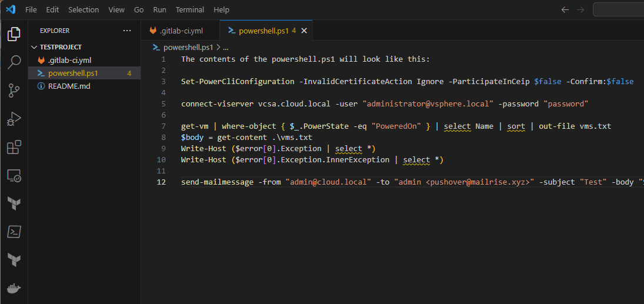This screenshot has width=644, height=304.
Task: Switch to the .gitlab-ci.yml tab
Action: click(181, 31)
